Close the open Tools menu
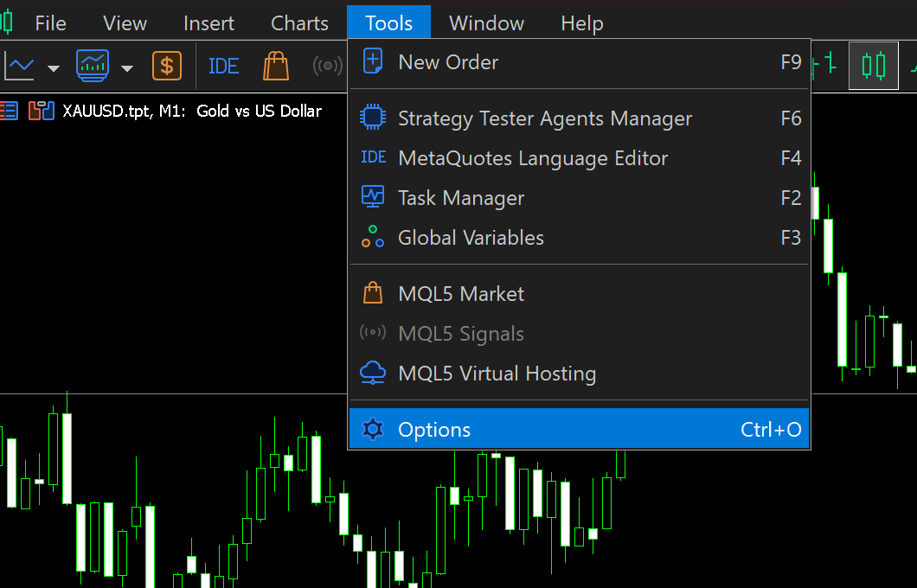 (x=389, y=22)
